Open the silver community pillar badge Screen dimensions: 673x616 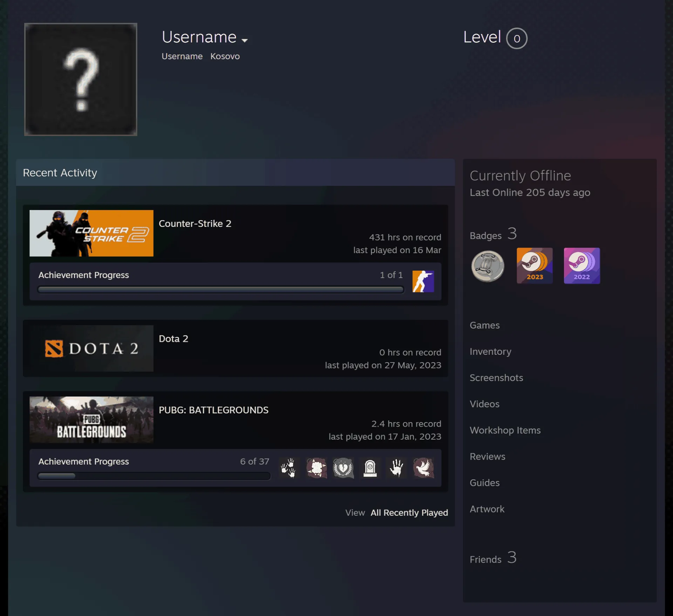click(488, 266)
